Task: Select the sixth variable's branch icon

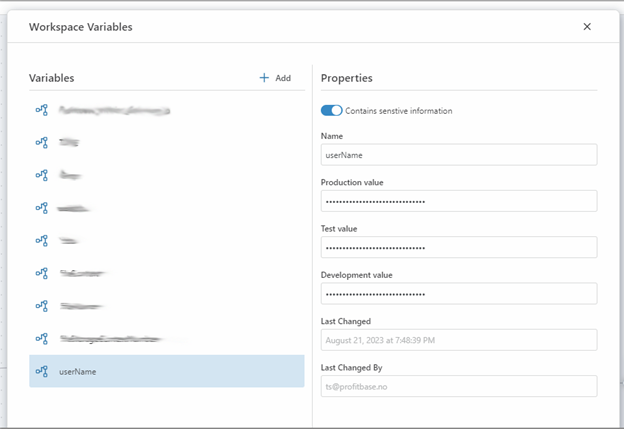Action: point(42,273)
